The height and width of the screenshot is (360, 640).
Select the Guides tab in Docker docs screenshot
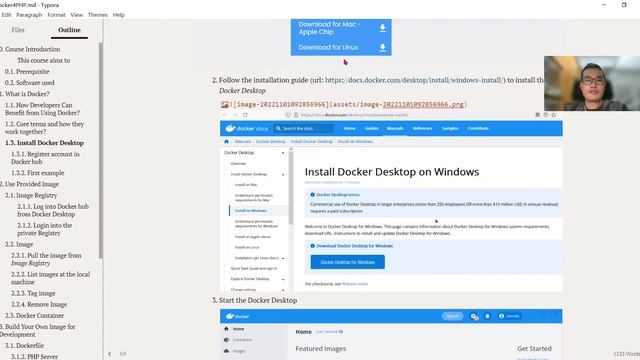(371, 128)
